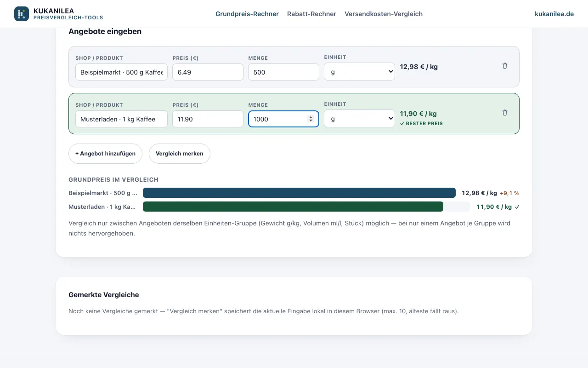Click the stepper arrows on the 1000 quantity
588x368 pixels.
pyautogui.click(x=311, y=119)
